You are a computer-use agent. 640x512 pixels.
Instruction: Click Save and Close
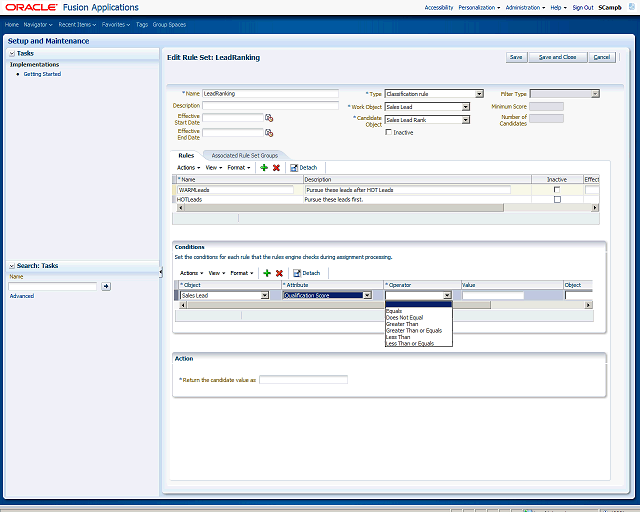(x=558, y=57)
